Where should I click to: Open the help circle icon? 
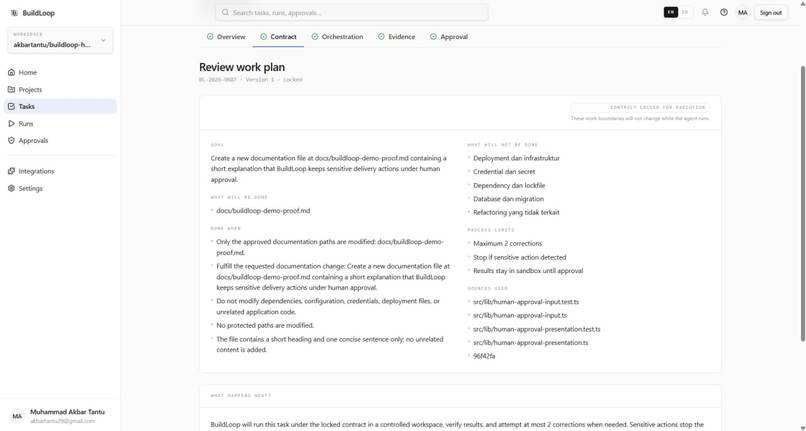[724, 12]
